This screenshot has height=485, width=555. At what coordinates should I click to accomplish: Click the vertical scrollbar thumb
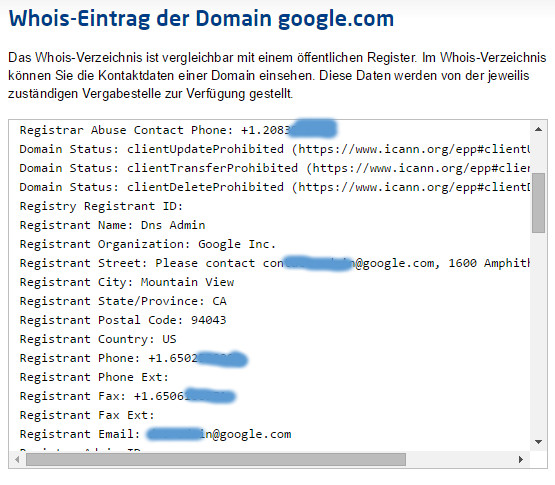(x=538, y=203)
